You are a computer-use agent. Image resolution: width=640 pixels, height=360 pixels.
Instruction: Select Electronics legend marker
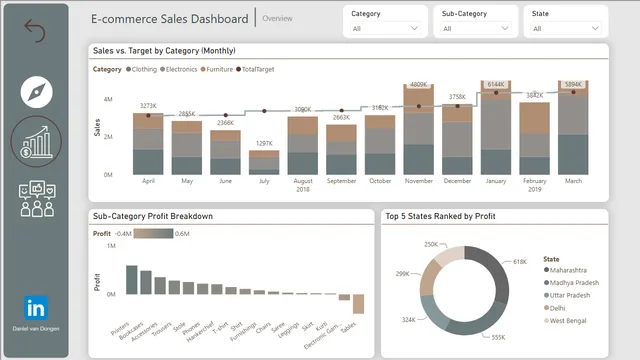coord(162,69)
